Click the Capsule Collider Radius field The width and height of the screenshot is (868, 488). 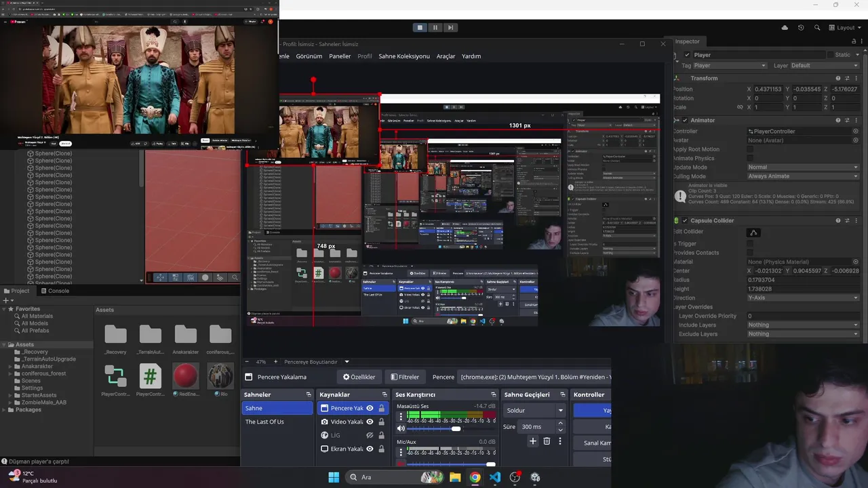pos(803,280)
